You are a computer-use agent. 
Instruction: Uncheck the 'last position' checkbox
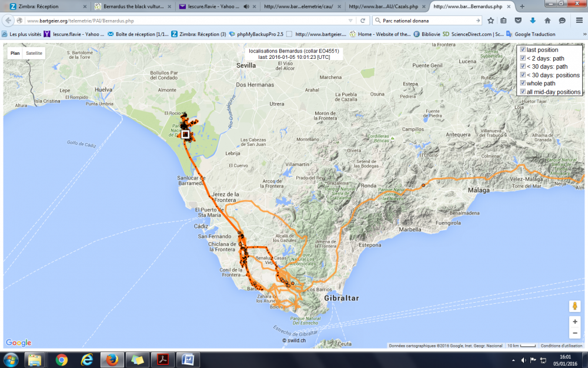(523, 50)
